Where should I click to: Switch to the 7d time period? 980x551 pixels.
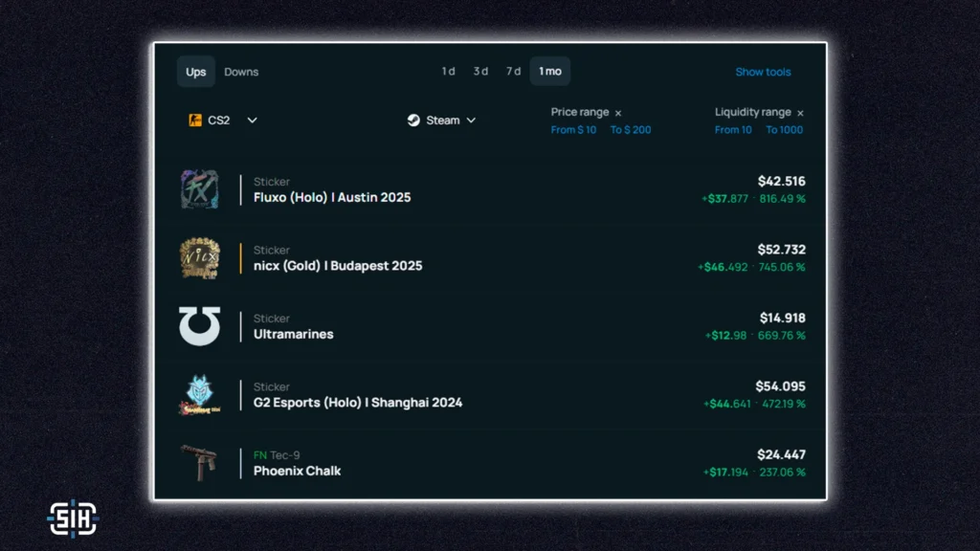[513, 72]
